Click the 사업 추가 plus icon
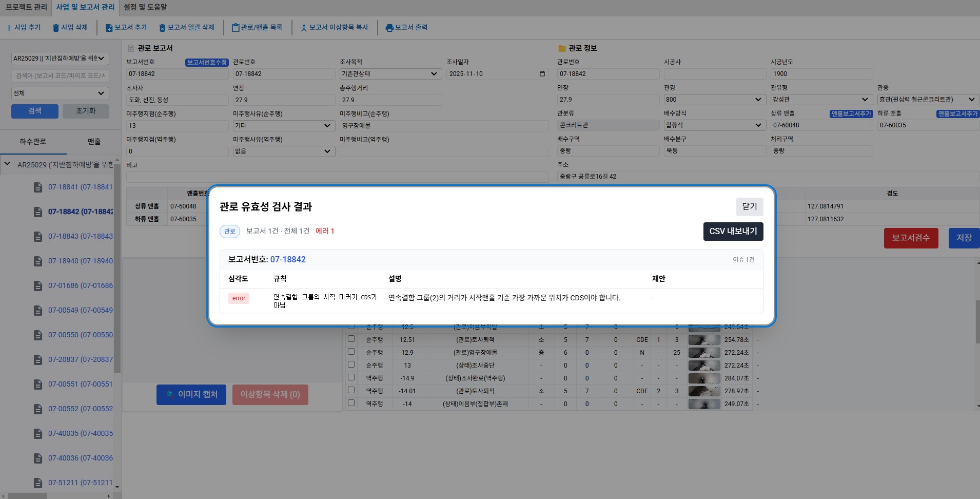Screen dimensions: 980x499 pos(9,28)
